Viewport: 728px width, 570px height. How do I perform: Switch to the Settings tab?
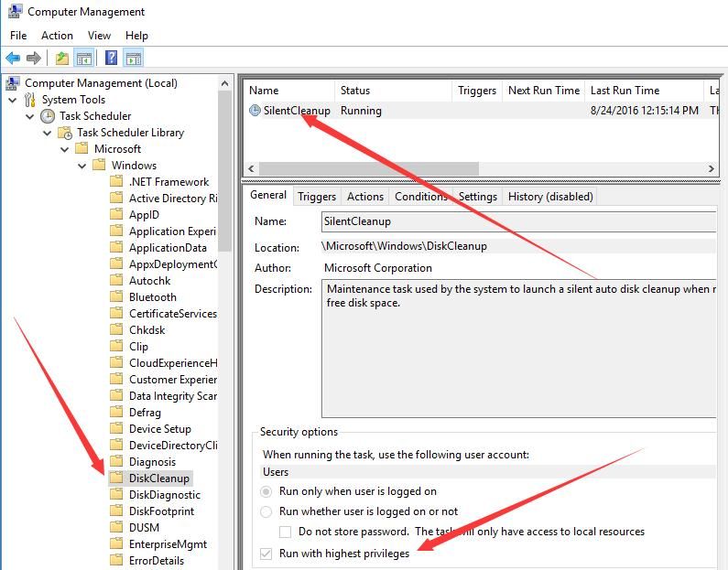[x=478, y=197]
